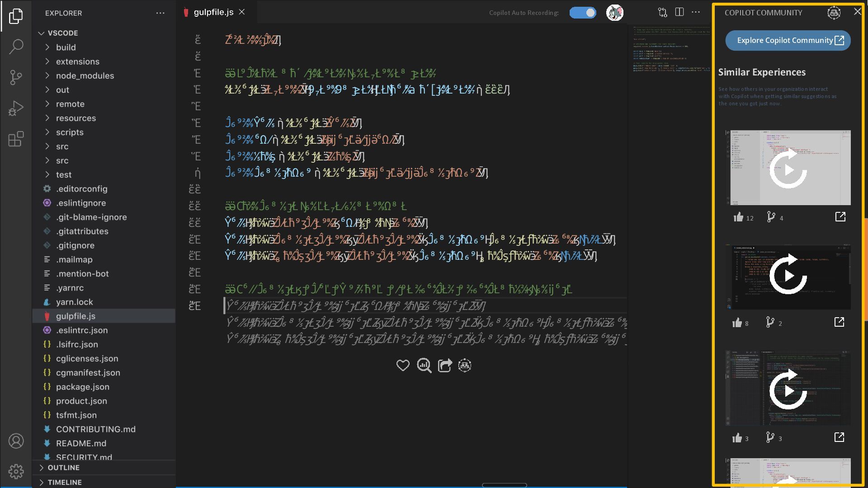
Task: Open the Extensions view
Action: click(16, 139)
